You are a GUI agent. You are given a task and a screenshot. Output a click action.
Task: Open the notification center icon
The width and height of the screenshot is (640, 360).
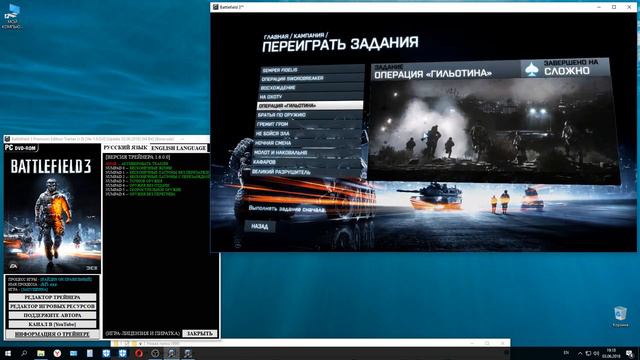tap(630, 353)
